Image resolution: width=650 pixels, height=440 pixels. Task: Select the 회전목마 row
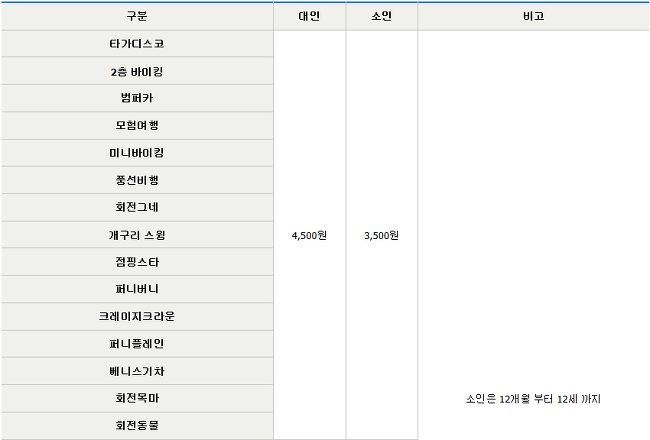(x=137, y=398)
